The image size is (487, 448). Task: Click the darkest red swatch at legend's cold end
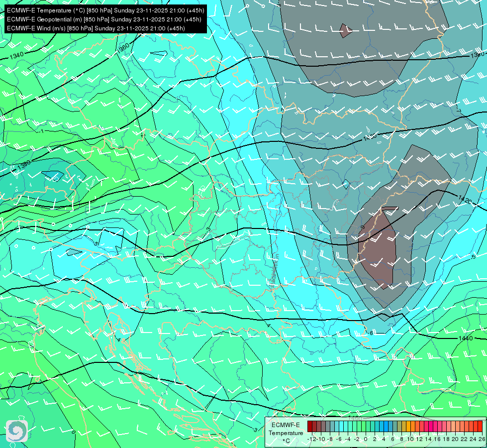(x=309, y=426)
